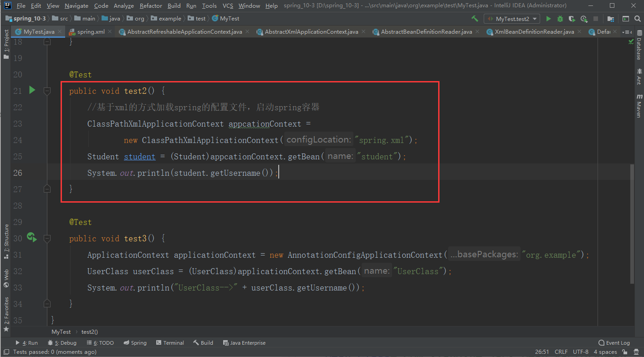This screenshot has width=644, height=357.
Task: Open the Spring tool window
Action: [135, 343]
